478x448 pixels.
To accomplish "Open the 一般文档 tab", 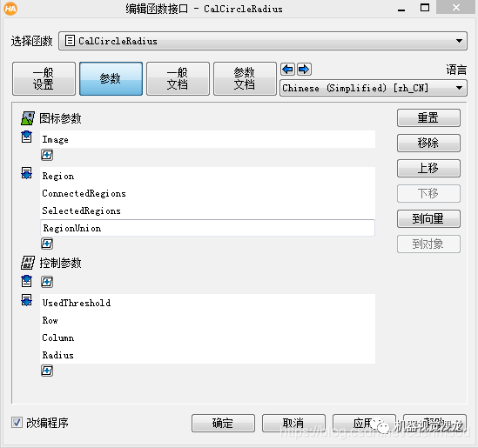I will click(178, 79).
